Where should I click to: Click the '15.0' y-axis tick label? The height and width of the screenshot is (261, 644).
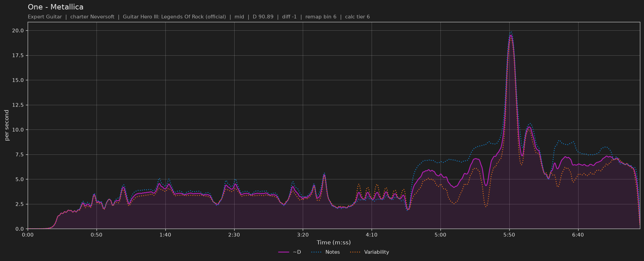18,80
